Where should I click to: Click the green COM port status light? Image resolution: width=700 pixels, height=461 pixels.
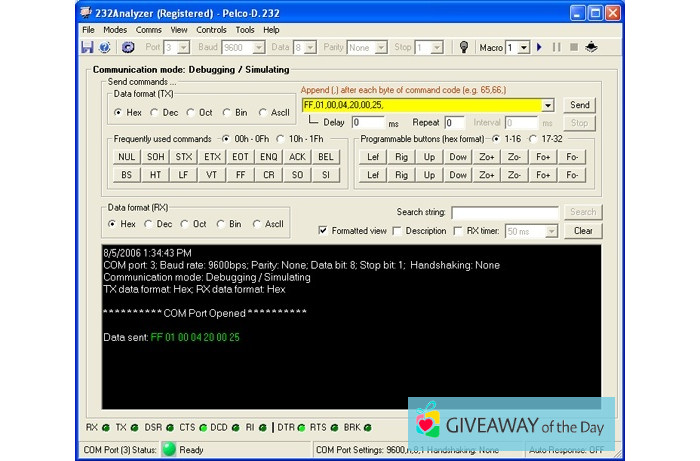coord(168,450)
